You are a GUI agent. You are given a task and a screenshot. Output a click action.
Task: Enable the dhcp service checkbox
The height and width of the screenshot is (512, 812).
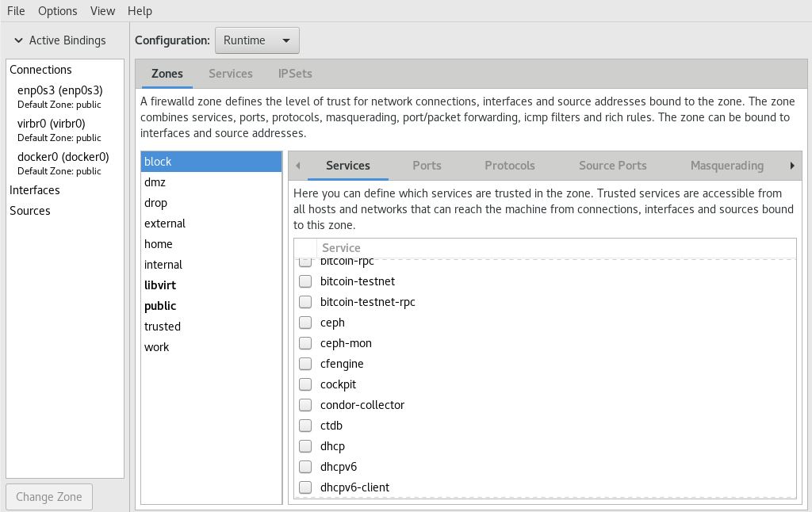point(305,446)
